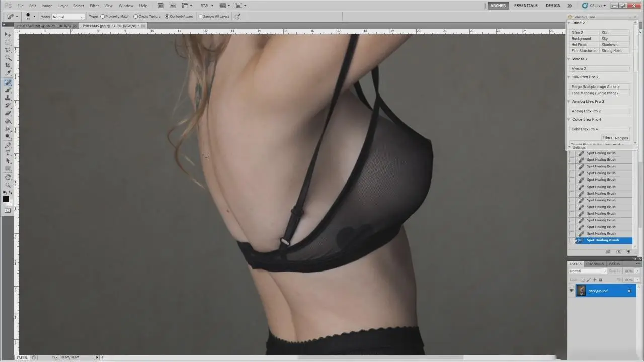This screenshot has width=644, height=362.
Task: Launch Adobe Bridge from the top bar
Action: point(160,6)
